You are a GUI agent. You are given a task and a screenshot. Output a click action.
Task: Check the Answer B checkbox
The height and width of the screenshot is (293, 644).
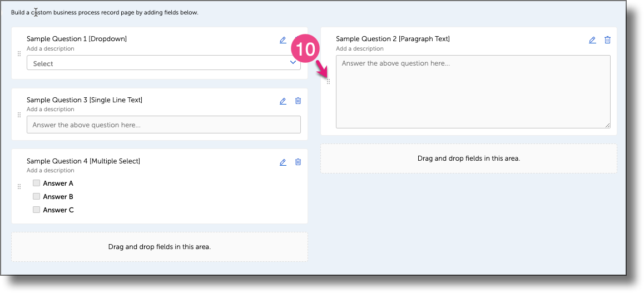point(37,196)
